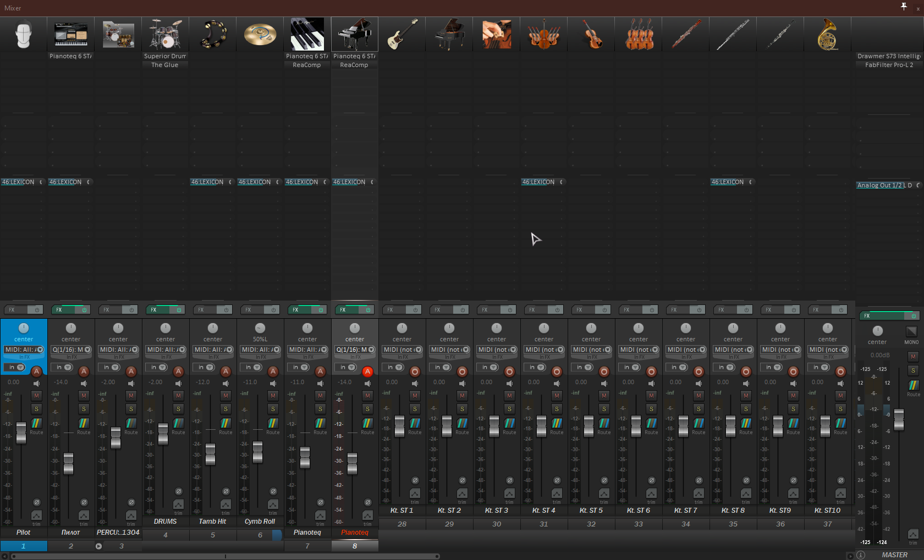Click the master volume fader handle
The image size is (924, 560).
[x=899, y=419]
